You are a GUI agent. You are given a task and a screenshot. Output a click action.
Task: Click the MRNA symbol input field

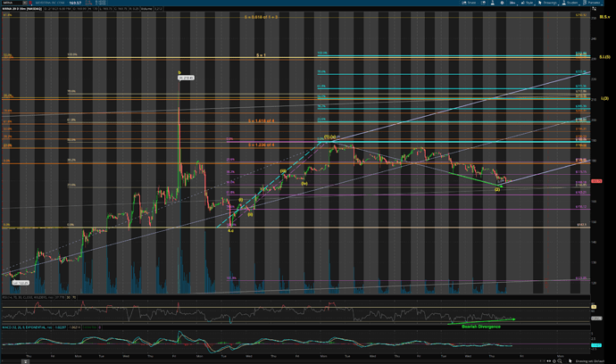click(x=12, y=3)
